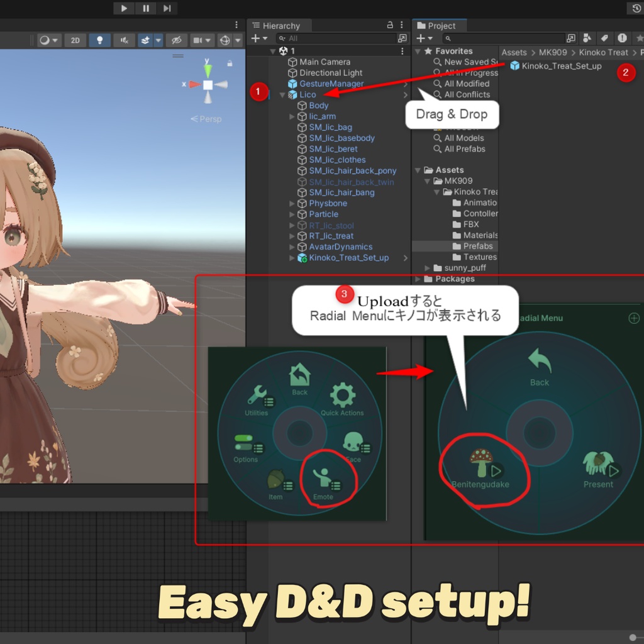Click the Project error/log filter icon
The width and height of the screenshot is (644, 644).
[622, 38]
